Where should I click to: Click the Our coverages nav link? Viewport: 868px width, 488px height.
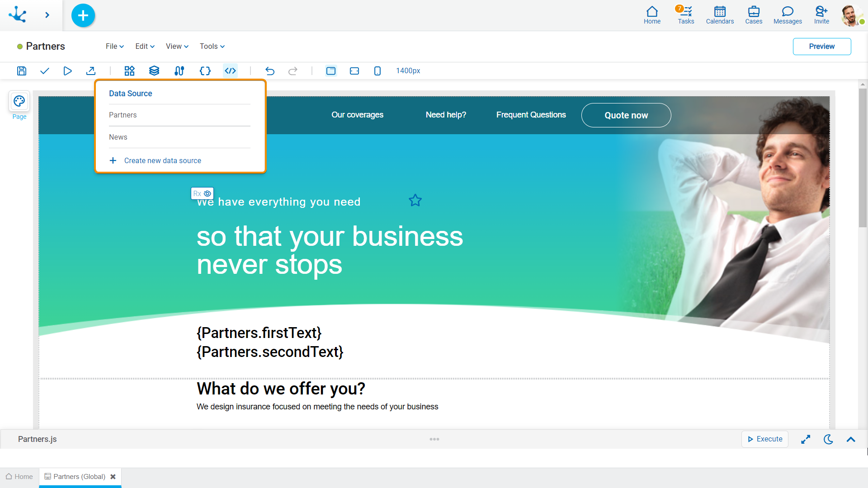click(357, 115)
